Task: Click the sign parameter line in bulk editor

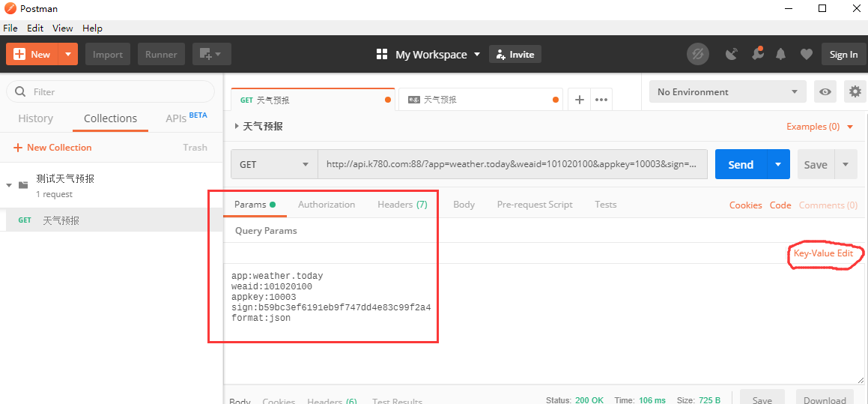Action: click(x=331, y=307)
